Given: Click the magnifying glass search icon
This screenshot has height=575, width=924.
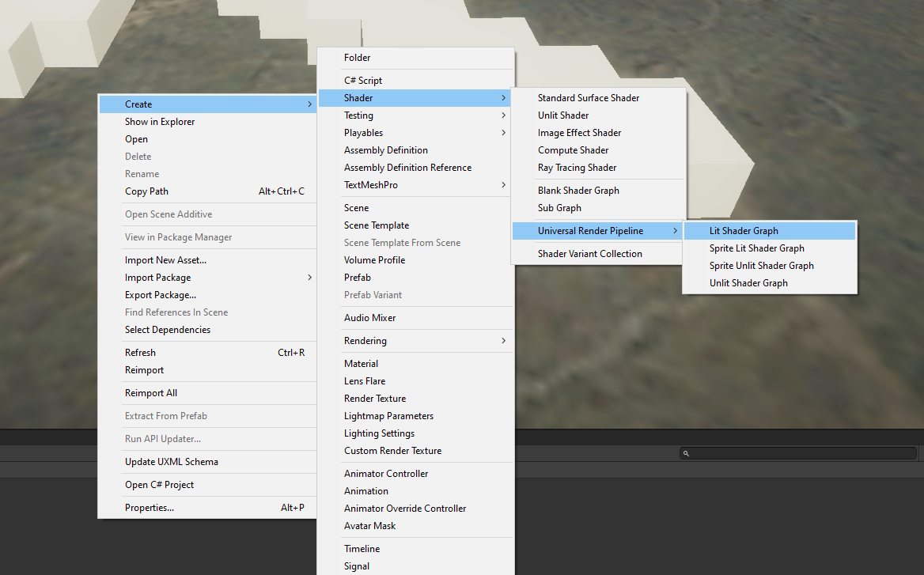Looking at the screenshot, I should 685,452.
